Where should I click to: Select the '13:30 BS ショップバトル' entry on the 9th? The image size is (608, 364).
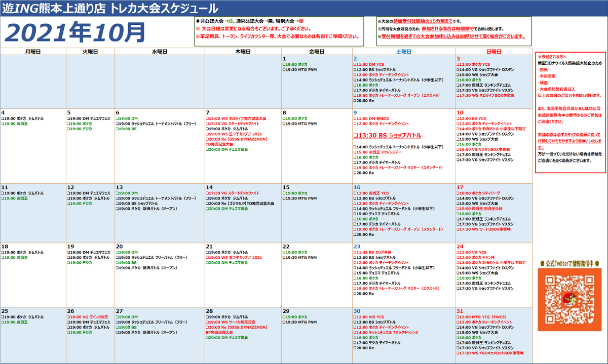pos(388,136)
